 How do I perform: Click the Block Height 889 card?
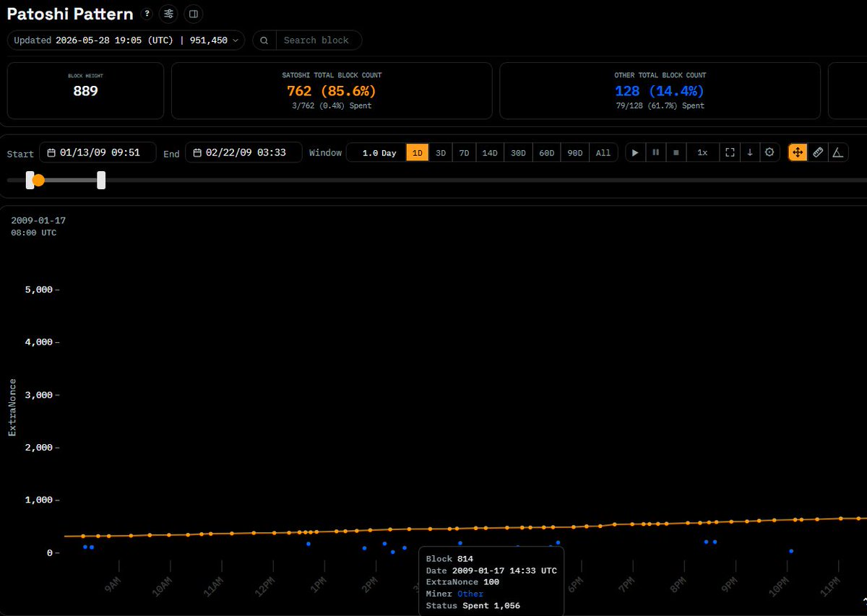pyautogui.click(x=85, y=91)
